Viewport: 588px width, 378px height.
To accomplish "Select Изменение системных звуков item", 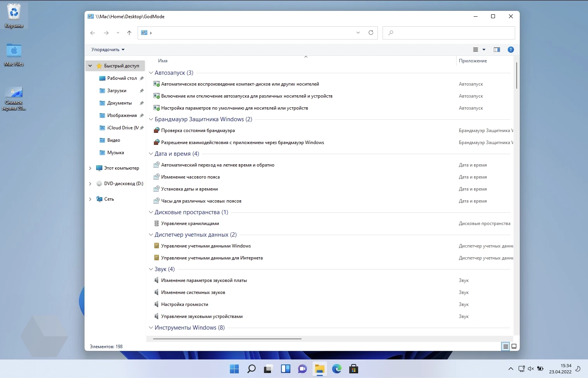I will coord(193,292).
